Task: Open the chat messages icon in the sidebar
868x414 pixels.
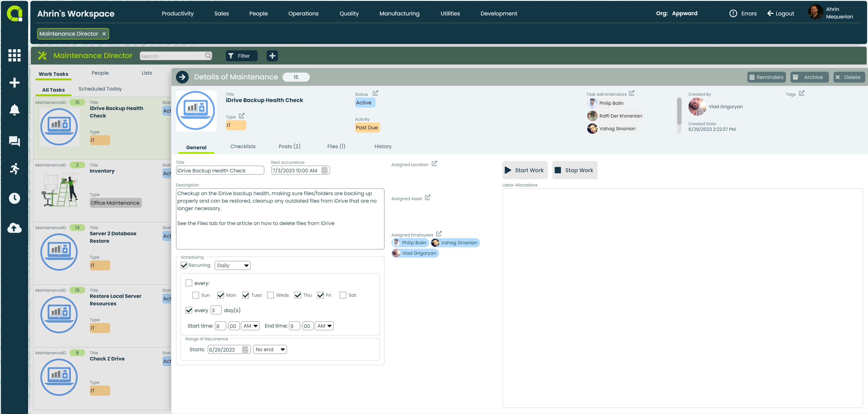Action: 14,141
